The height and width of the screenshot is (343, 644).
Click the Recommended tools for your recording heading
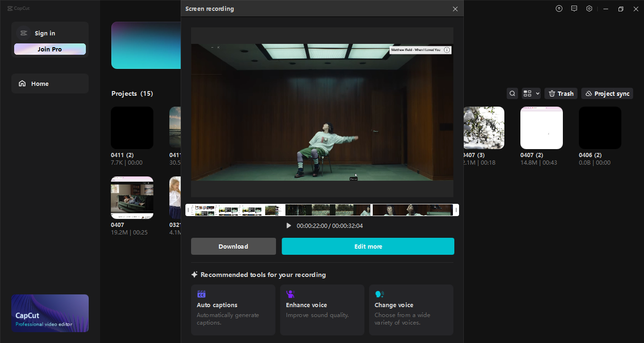tap(263, 275)
